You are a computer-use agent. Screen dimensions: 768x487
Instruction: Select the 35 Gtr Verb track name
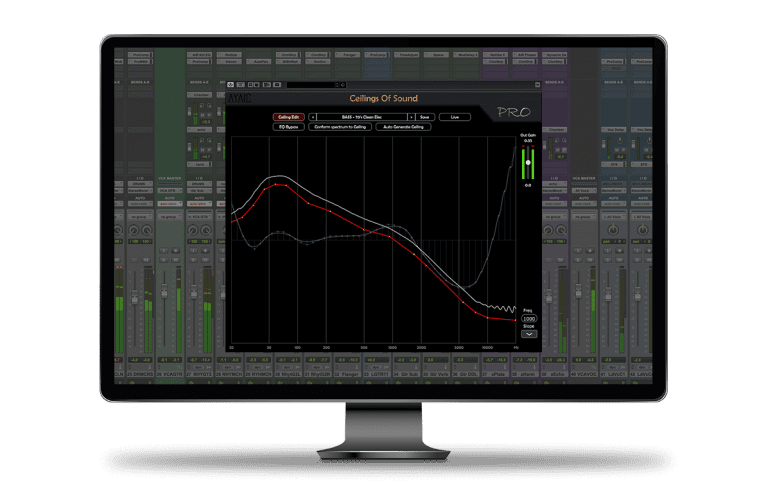coord(436,374)
